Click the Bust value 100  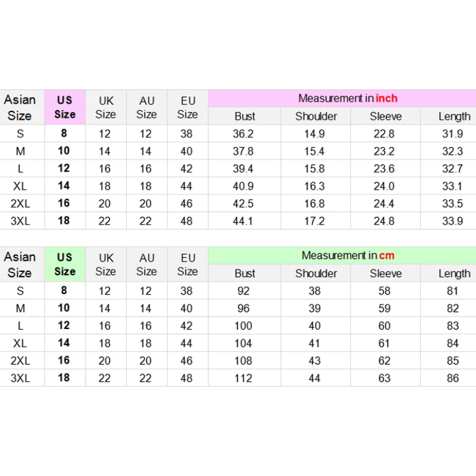(243, 326)
